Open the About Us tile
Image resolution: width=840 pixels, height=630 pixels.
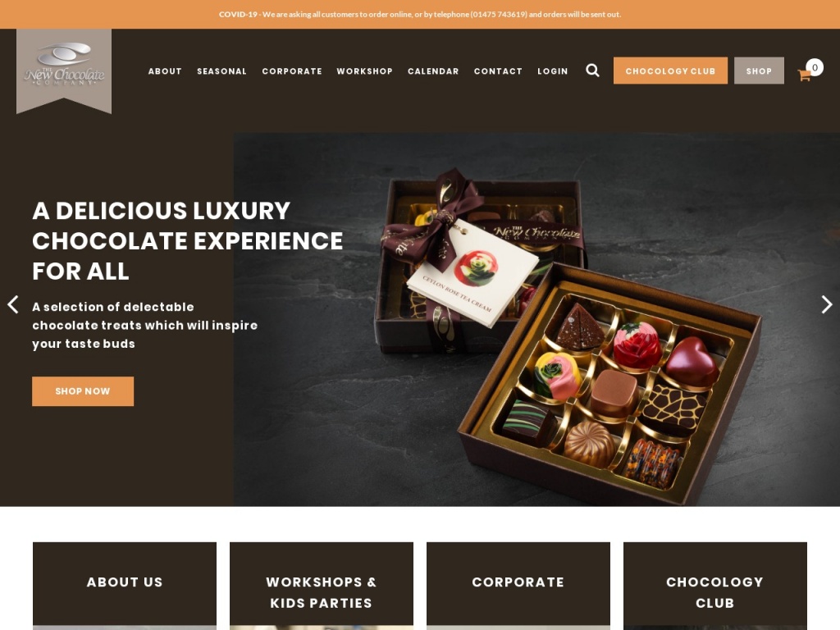125,586
